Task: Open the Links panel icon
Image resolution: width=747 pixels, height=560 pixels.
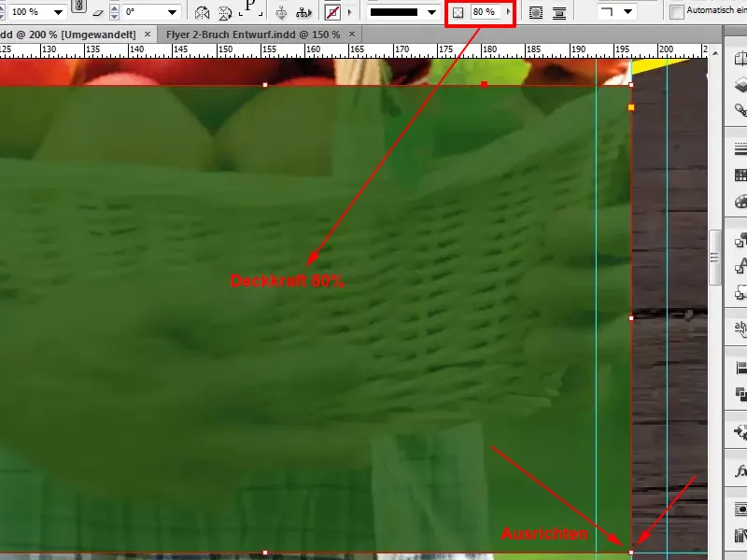Action: (740, 110)
